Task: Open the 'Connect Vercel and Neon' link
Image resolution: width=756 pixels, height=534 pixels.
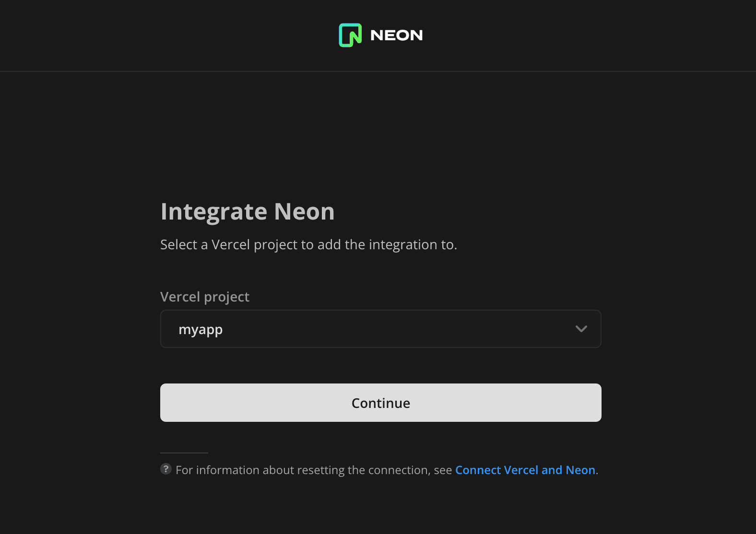Action: click(525, 470)
